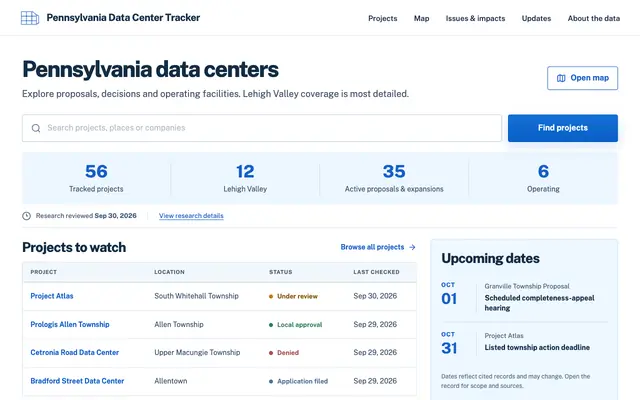640x400 pixels.
Task: Open Cetronia Road Data Center link
Action: [x=75, y=352]
